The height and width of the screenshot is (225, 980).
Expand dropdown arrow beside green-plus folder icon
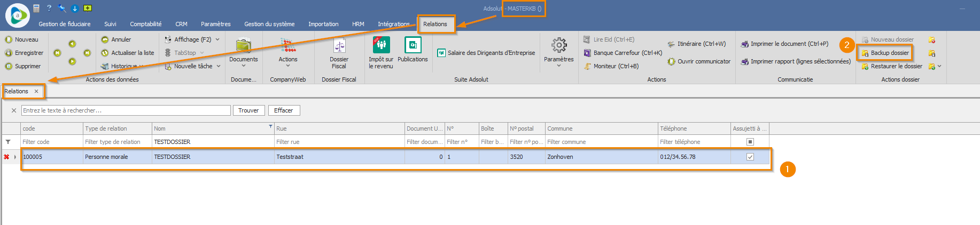(x=939, y=66)
